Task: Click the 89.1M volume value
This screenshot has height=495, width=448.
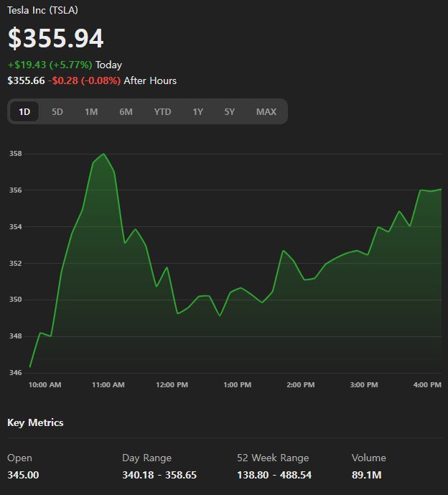Action: coord(367,475)
